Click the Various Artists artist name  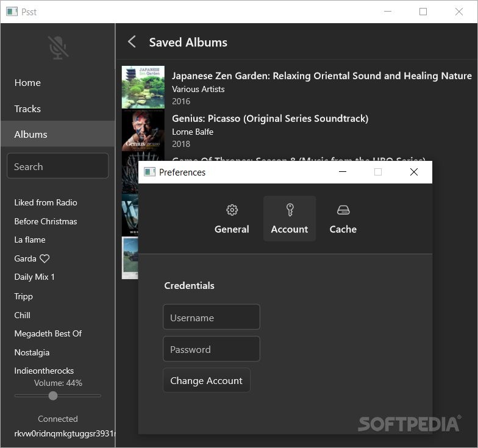[x=198, y=89]
